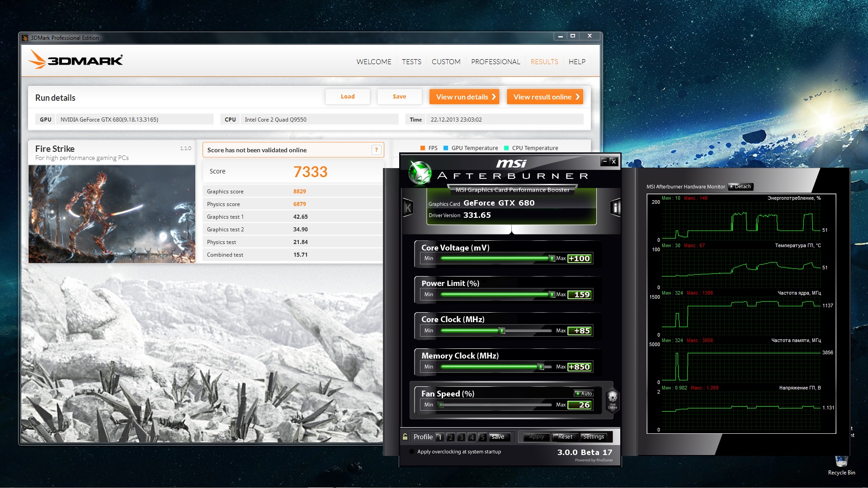Click the Fire Strike thumbnail image

coord(112,214)
